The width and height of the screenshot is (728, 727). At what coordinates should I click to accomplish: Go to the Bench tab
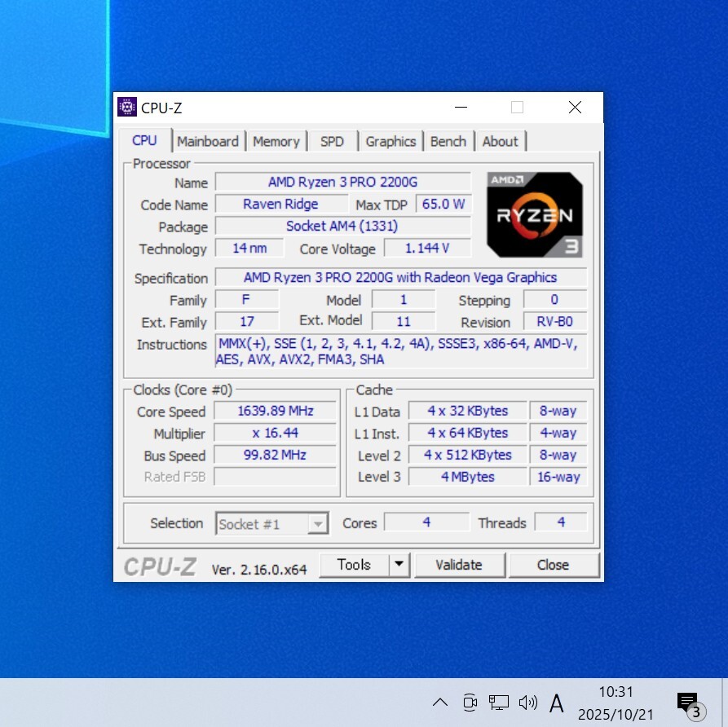click(448, 141)
